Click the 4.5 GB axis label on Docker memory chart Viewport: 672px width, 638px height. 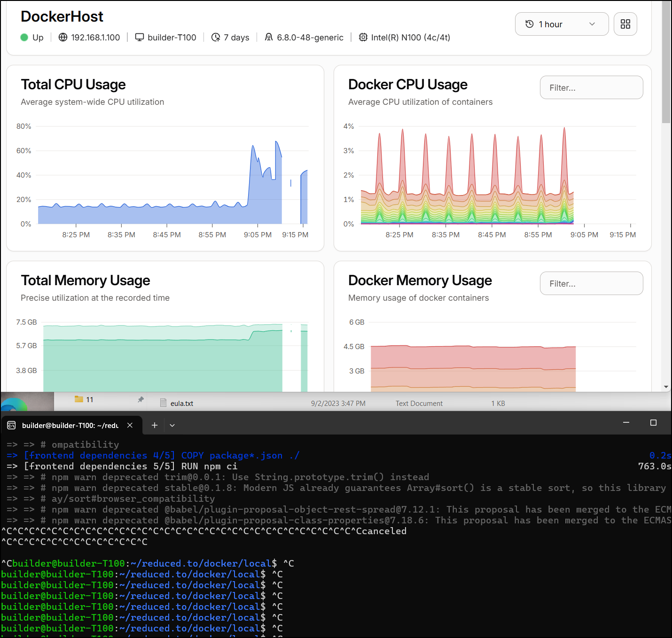354,347
